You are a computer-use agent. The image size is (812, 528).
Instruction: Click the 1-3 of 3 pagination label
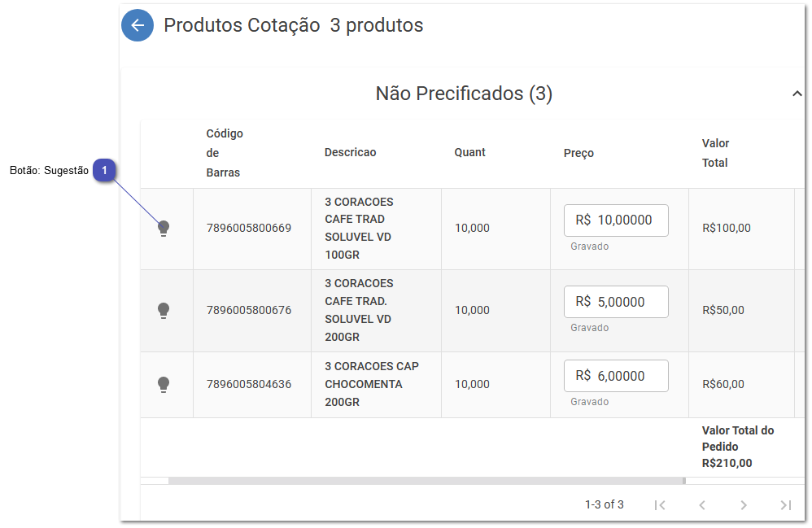click(x=605, y=505)
